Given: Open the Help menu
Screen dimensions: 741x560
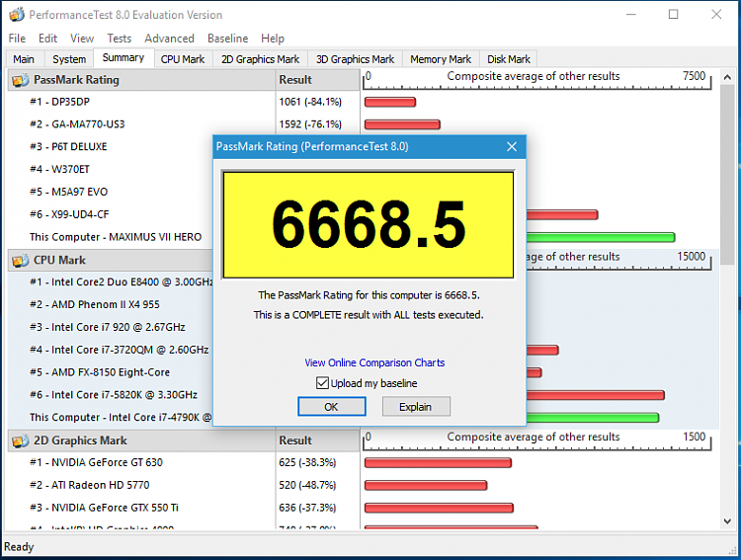Looking at the screenshot, I should (273, 39).
